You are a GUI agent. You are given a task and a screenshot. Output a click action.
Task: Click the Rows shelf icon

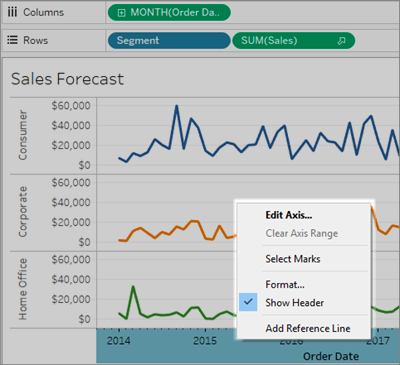pyautogui.click(x=12, y=40)
